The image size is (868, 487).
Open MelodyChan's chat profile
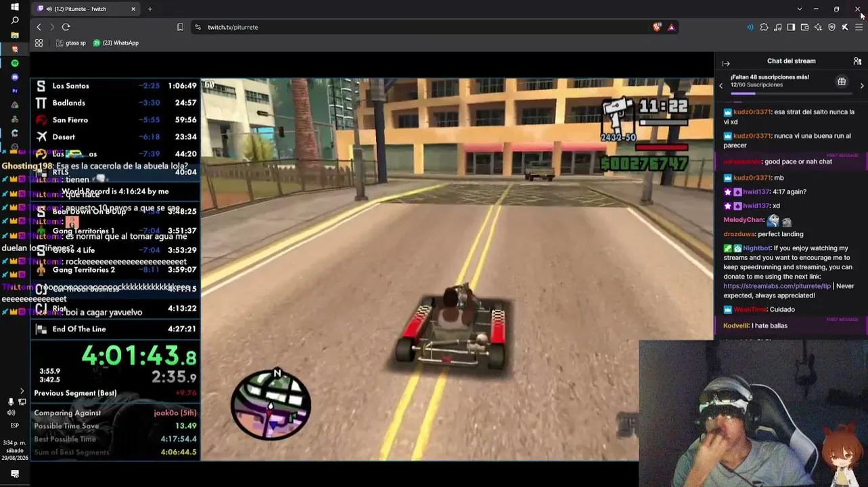coord(744,220)
